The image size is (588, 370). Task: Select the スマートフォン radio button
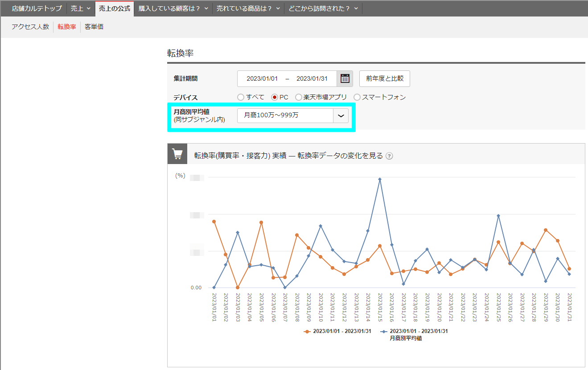tap(357, 97)
